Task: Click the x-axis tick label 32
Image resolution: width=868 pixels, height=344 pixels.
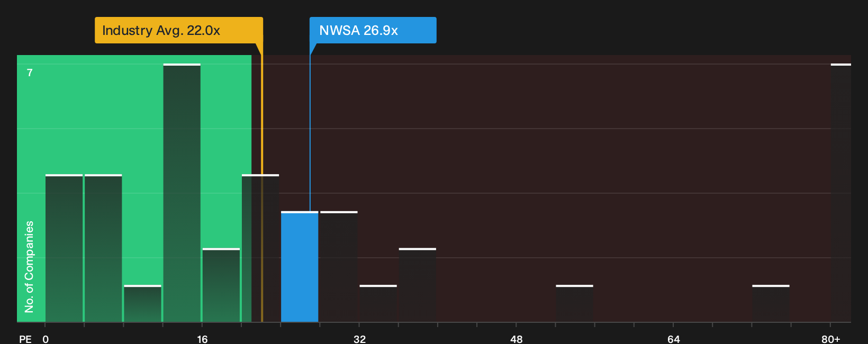Action: point(359,339)
